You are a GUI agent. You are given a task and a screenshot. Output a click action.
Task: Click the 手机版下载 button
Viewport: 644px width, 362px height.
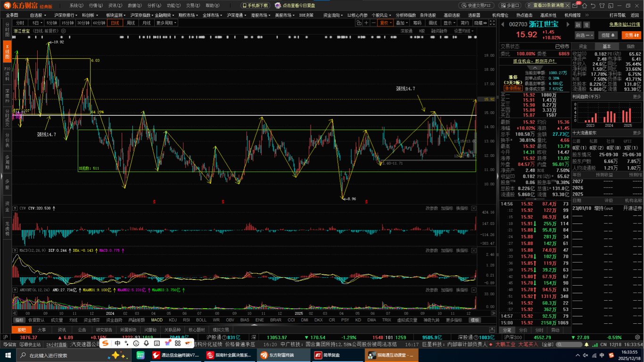(255, 5)
